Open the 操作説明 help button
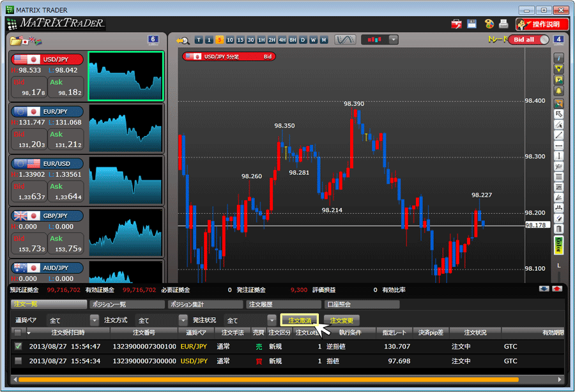 coord(542,24)
